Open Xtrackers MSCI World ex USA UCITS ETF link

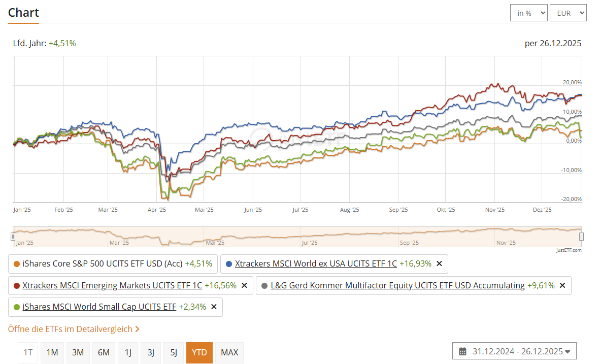point(316,263)
